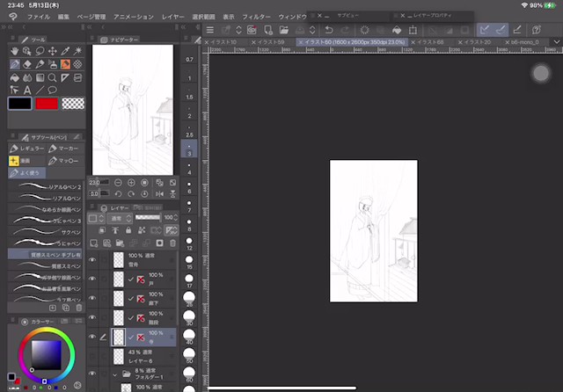Select the Lasso selection tool
563x392 pixels.
tap(40, 51)
